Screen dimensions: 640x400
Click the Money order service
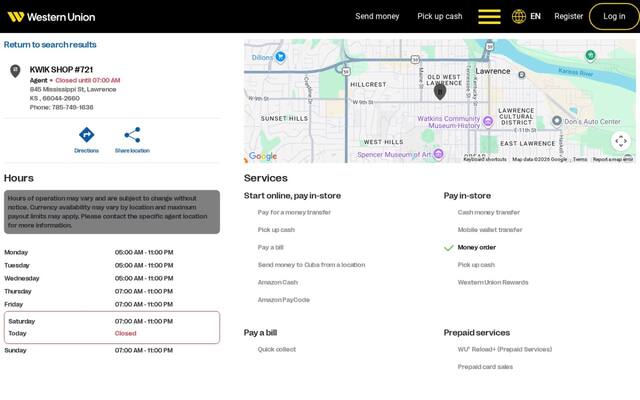(x=477, y=247)
